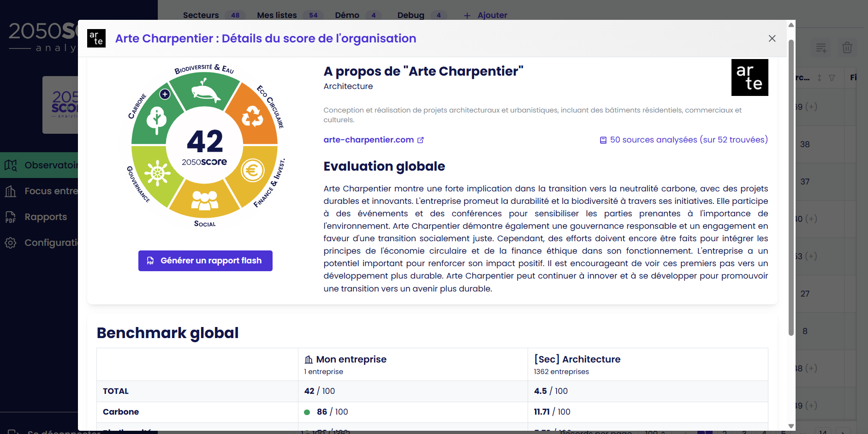Viewport: 868px width, 434px height.
Task: Click the sources document icon
Action: [603, 140]
